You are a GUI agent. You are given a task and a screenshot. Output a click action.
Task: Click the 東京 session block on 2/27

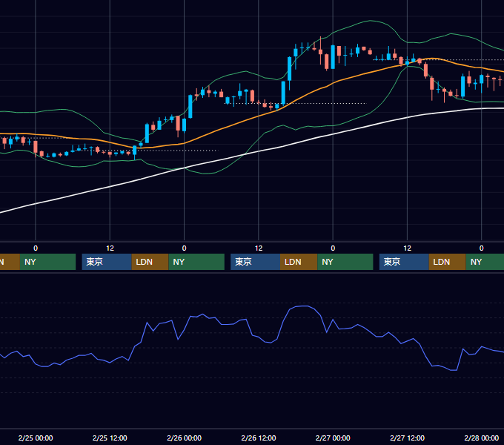[404, 262]
